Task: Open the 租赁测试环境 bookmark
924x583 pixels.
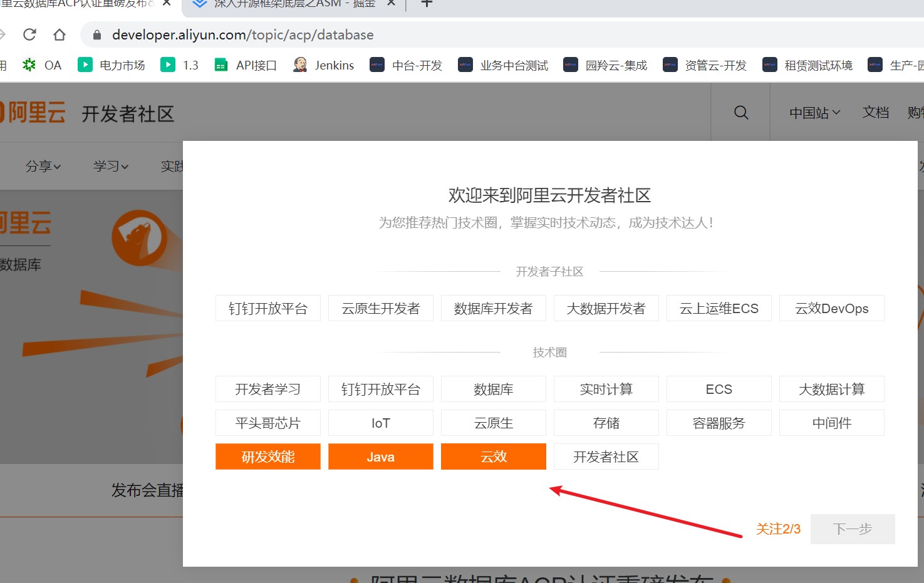Action: (x=807, y=65)
